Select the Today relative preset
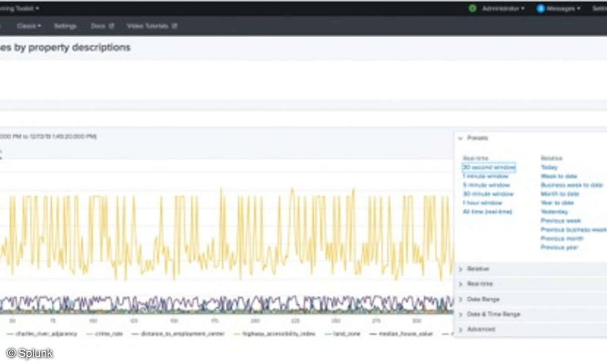The width and height of the screenshot is (607, 364). (549, 167)
